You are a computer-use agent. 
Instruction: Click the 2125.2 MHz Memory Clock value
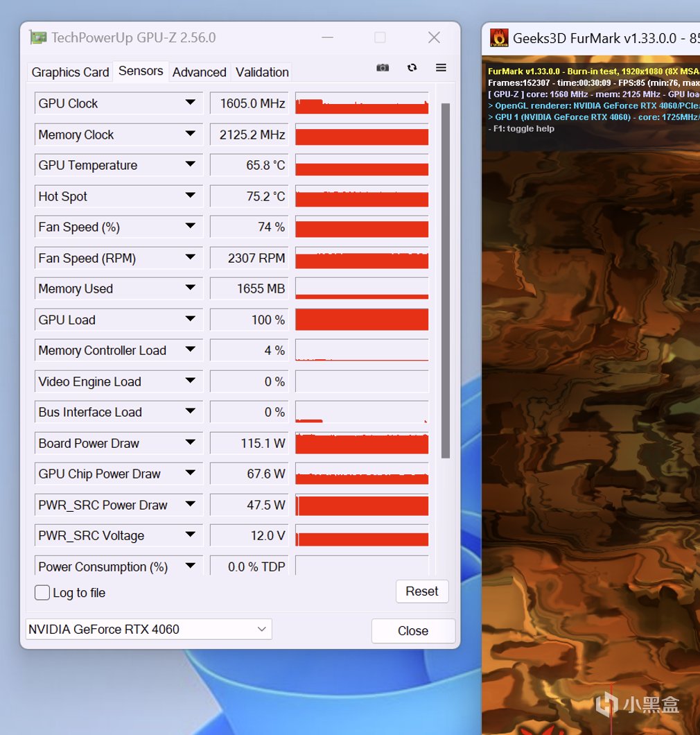click(x=250, y=135)
